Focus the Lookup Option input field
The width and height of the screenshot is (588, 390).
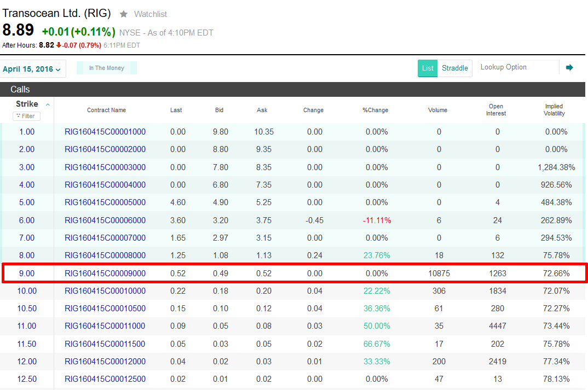point(518,67)
